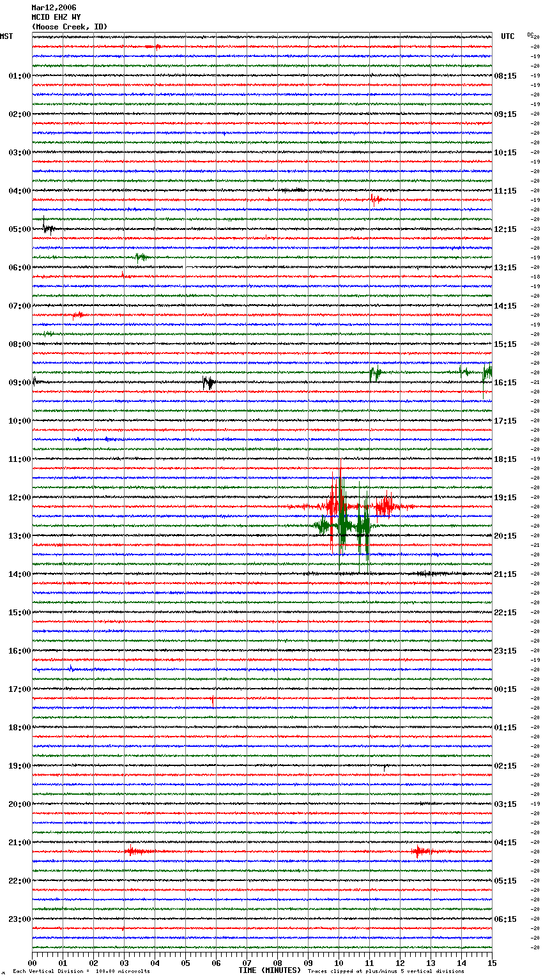Select the 03:00 MST hour label
The height and width of the screenshot is (980, 543).
20,153
